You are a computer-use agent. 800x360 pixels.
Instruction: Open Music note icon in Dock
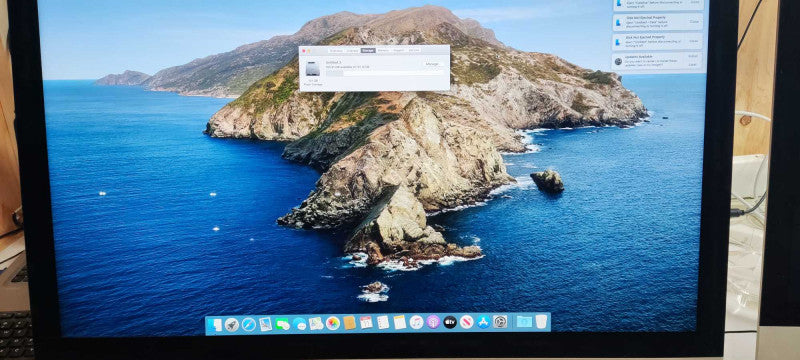click(416, 322)
